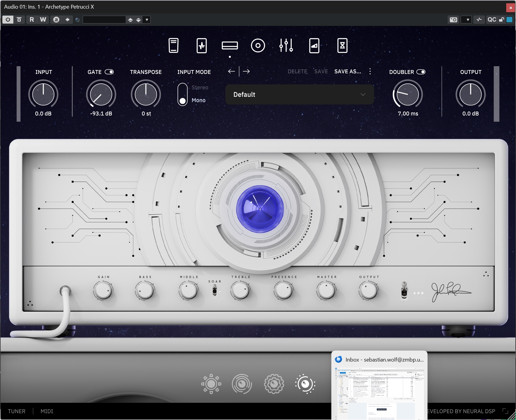The height and width of the screenshot is (420, 516).
Task: Click the resize window corner icon
Action: pos(505,411)
